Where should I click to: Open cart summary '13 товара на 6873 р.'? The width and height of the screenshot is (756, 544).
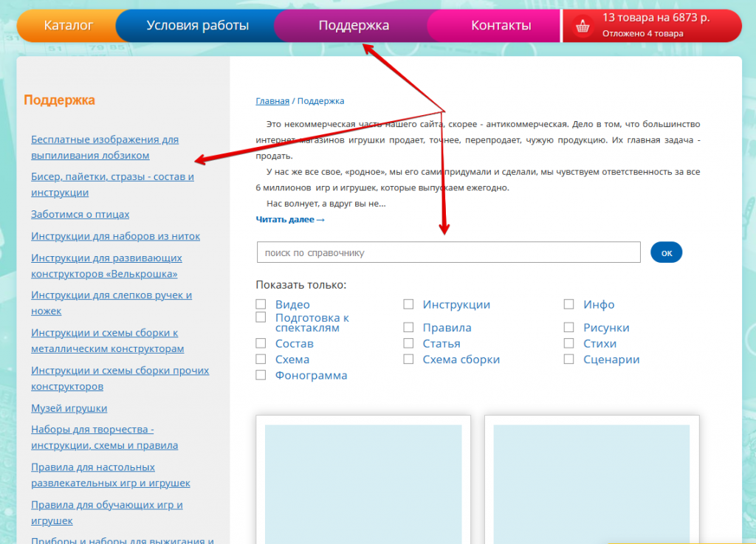pyautogui.click(x=656, y=18)
